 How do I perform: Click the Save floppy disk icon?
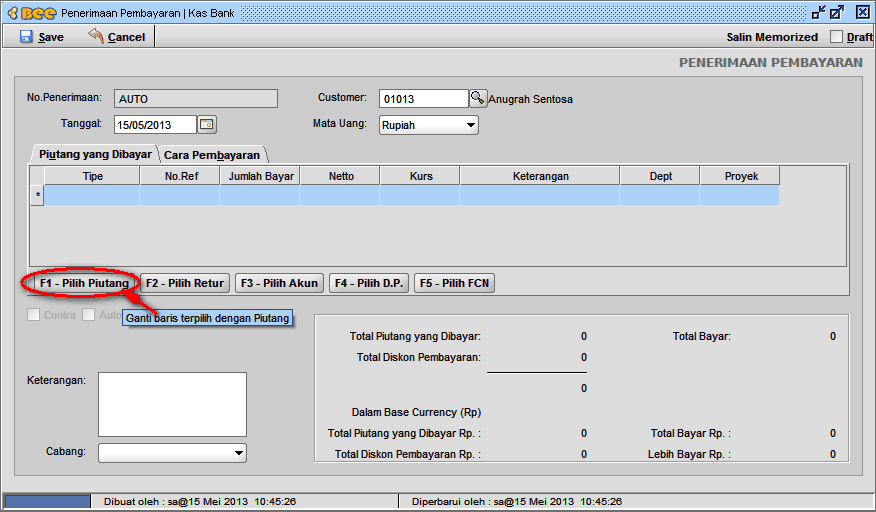[26, 37]
